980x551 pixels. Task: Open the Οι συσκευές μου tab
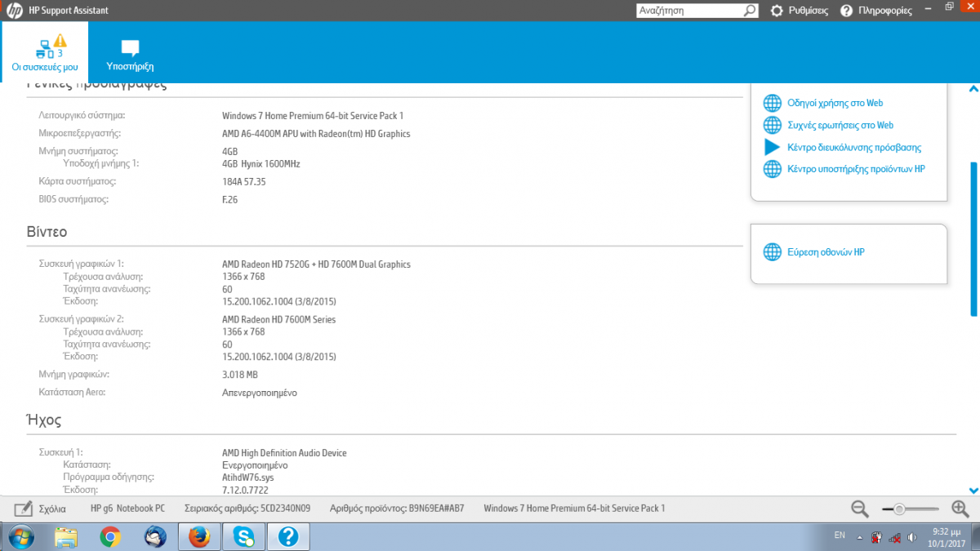tap(45, 52)
